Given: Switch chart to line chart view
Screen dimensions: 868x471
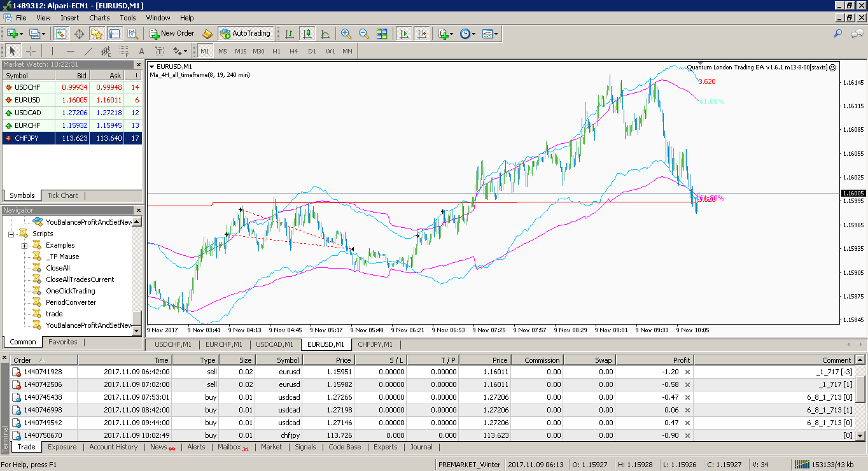Looking at the screenshot, I should click(325, 34).
